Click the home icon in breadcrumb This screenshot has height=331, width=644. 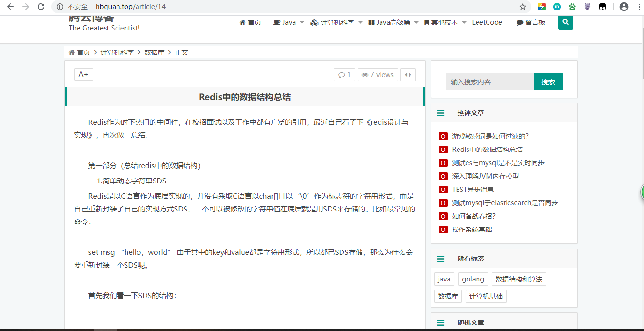pyautogui.click(x=72, y=52)
